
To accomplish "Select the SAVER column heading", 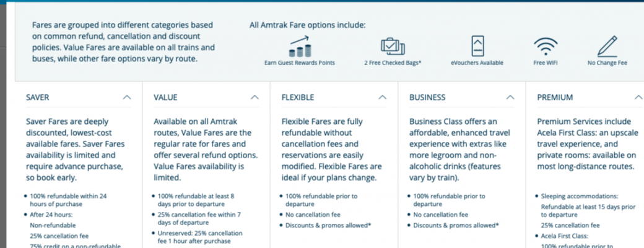I will (x=37, y=97).
